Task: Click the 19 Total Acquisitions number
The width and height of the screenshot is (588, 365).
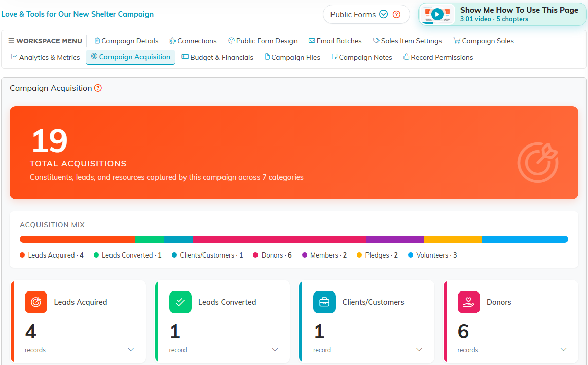Action: [50, 141]
